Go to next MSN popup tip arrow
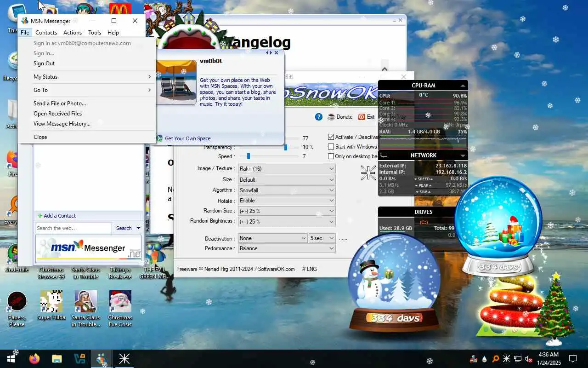Viewport: 588px width, 368px height. point(271,53)
